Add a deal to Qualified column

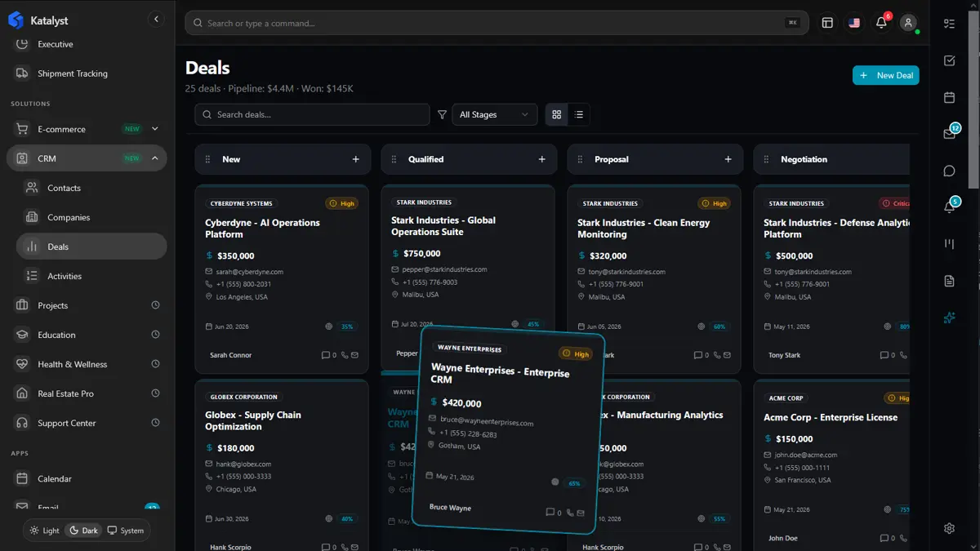point(541,159)
